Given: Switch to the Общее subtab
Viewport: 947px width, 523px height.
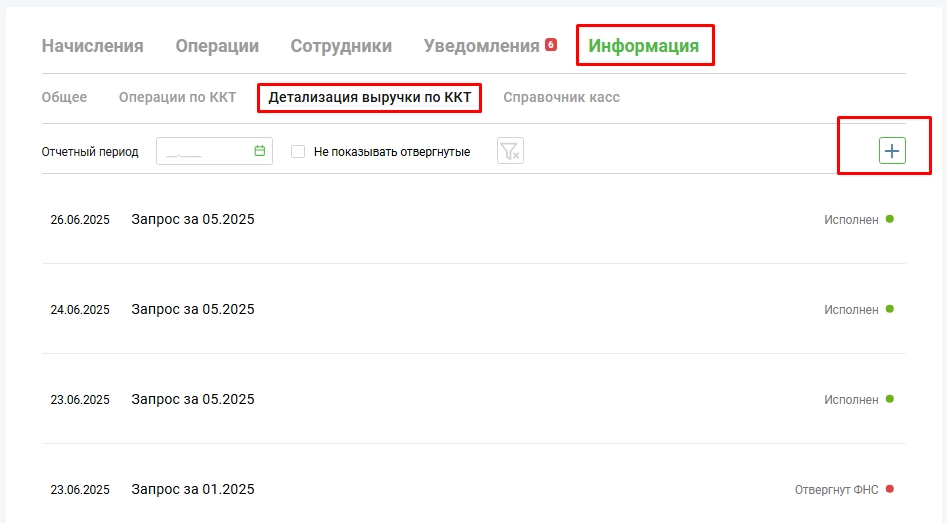Looking at the screenshot, I should click(64, 97).
